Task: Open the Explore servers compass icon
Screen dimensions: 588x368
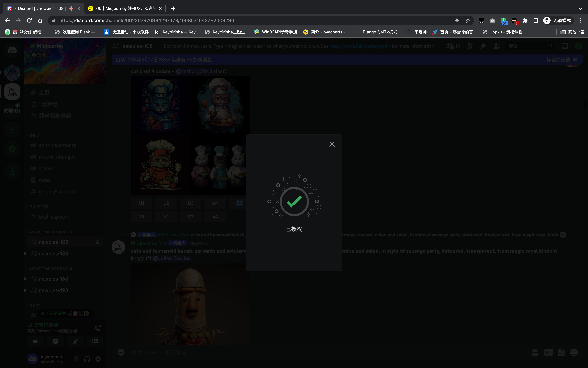Action: pos(12,149)
